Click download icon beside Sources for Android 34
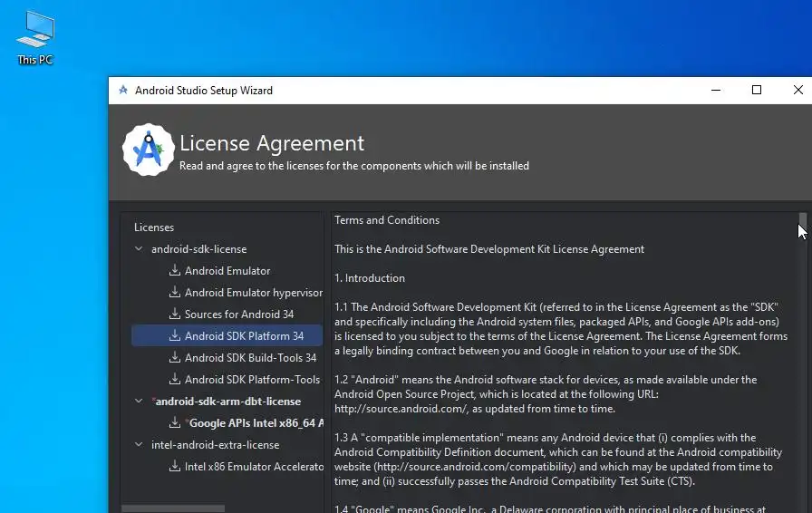812x513 pixels. (175, 314)
